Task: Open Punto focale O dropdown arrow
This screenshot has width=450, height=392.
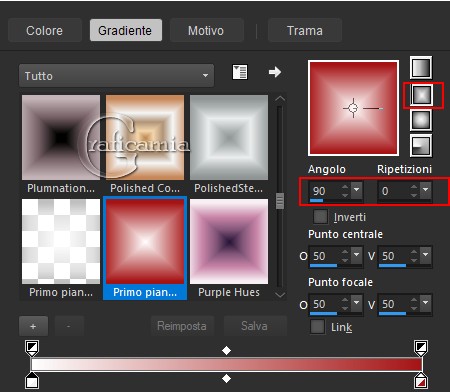Action: click(x=356, y=303)
